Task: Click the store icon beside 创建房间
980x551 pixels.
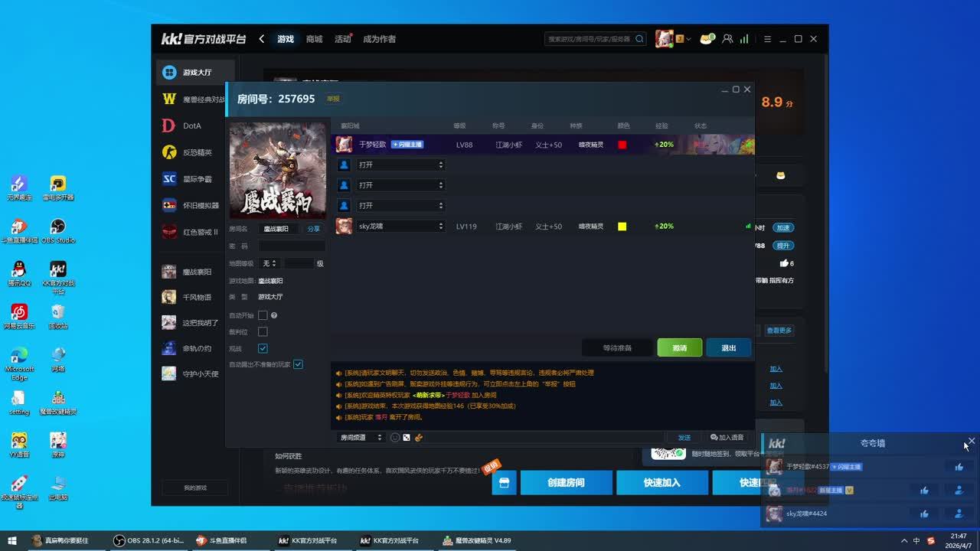Action: [504, 483]
